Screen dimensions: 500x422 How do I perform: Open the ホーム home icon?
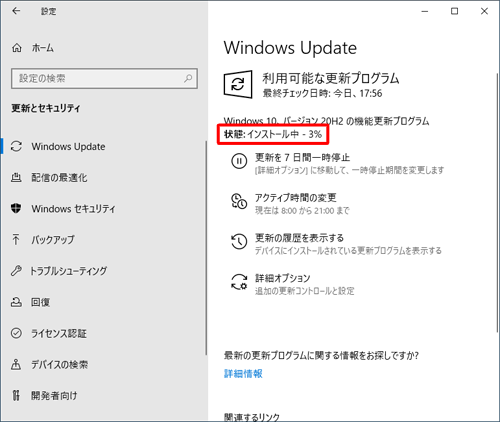click(17, 48)
